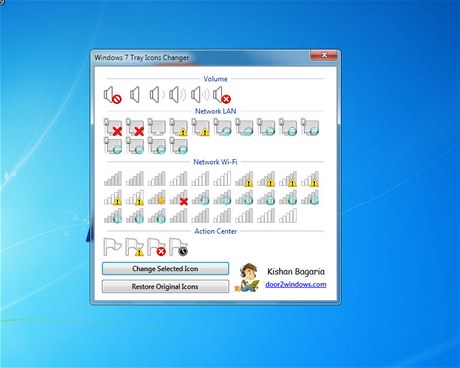Screen dimensions: 460x368
Task: Select the Wi-Fi icon with red X badge
Action: pyautogui.click(x=179, y=197)
